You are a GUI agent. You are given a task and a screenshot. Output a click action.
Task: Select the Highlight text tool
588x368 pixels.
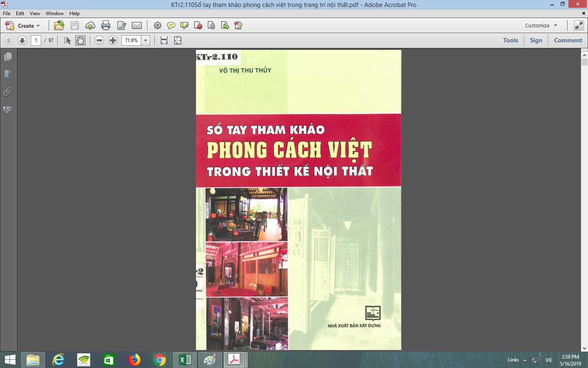[185, 25]
